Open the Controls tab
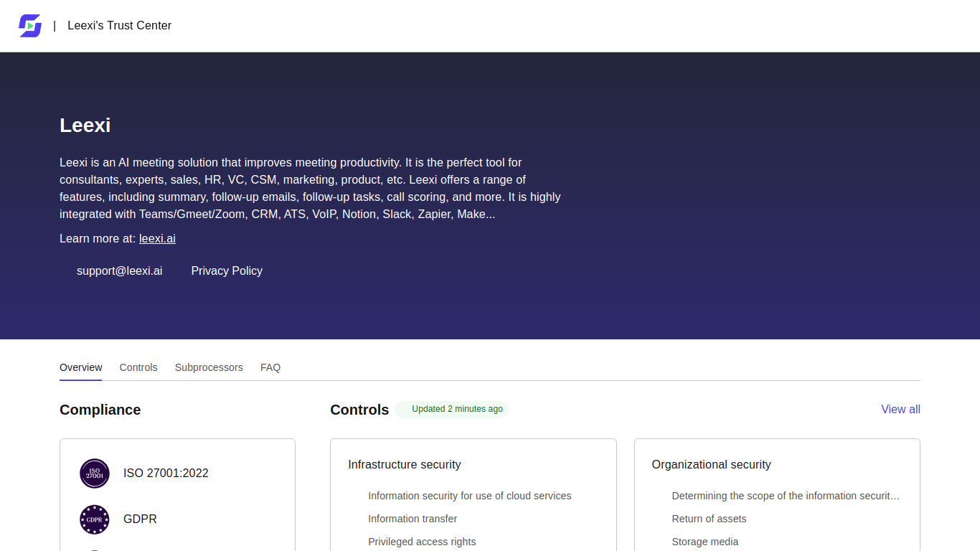Image resolution: width=980 pixels, height=551 pixels. 138,367
